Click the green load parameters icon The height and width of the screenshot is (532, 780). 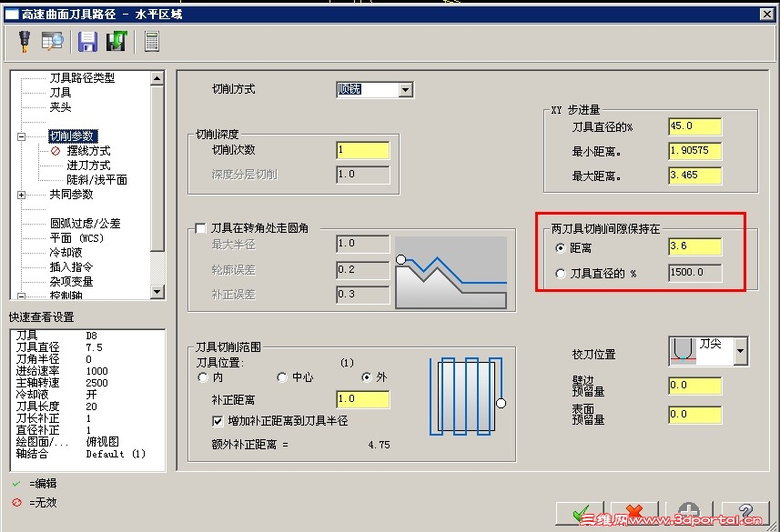point(116,41)
